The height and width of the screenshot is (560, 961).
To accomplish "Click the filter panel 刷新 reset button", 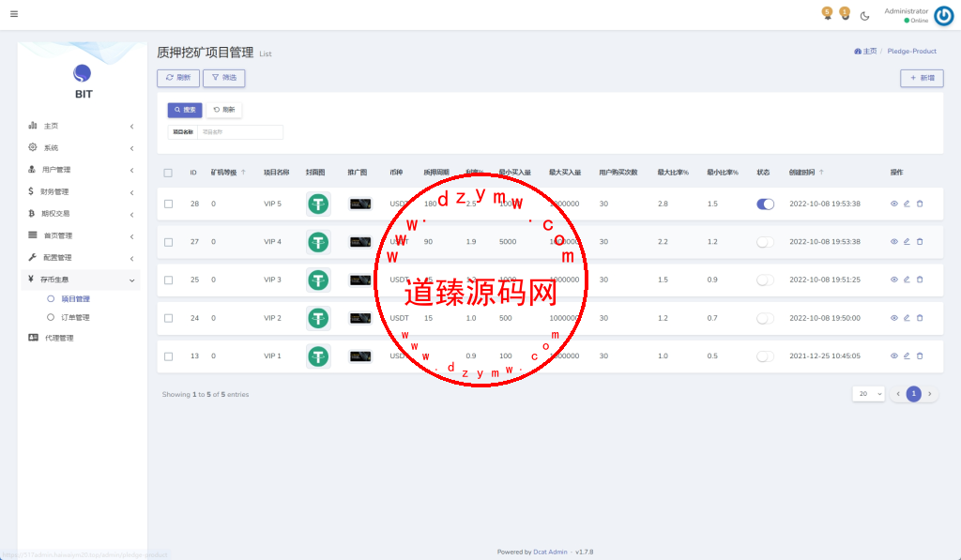I will click(x=224, y=110).
